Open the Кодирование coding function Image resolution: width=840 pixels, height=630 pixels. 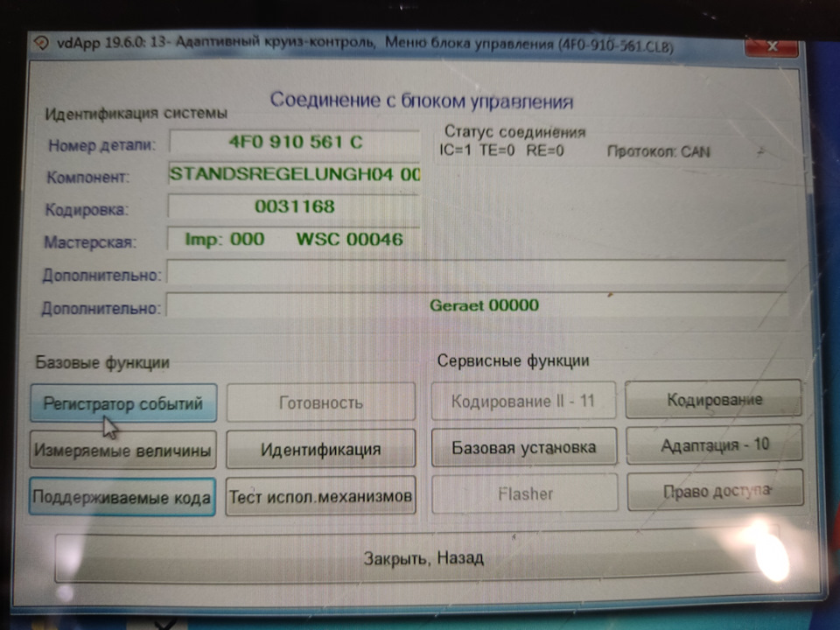tap(714, 398)
